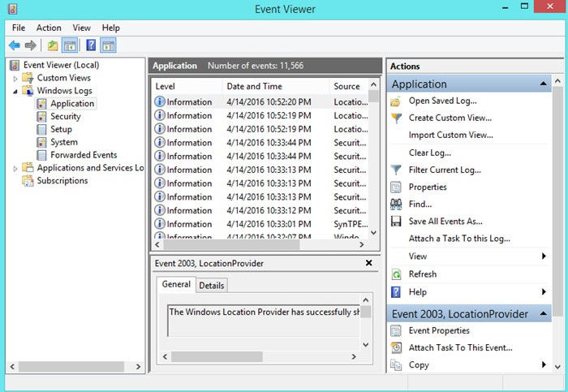Open the Action menu
Image resolution: width=568 pixels, height=392 pixels.
(x=49, y=28)
